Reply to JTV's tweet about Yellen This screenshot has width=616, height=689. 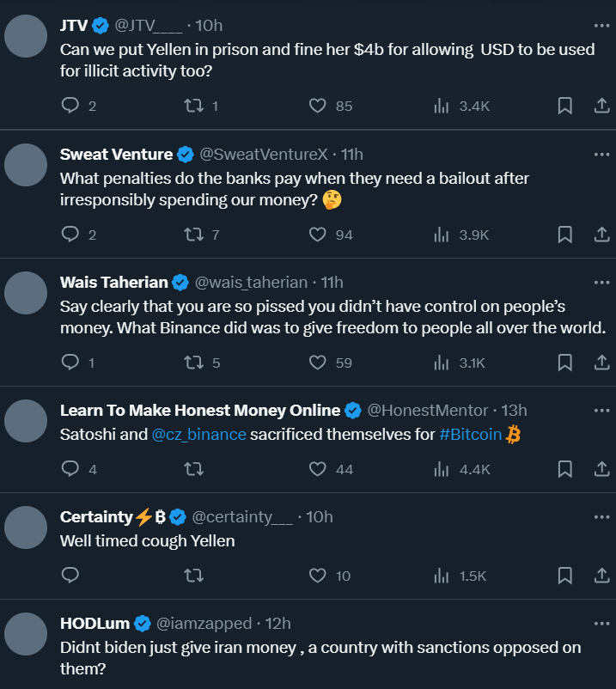(71, 106)
